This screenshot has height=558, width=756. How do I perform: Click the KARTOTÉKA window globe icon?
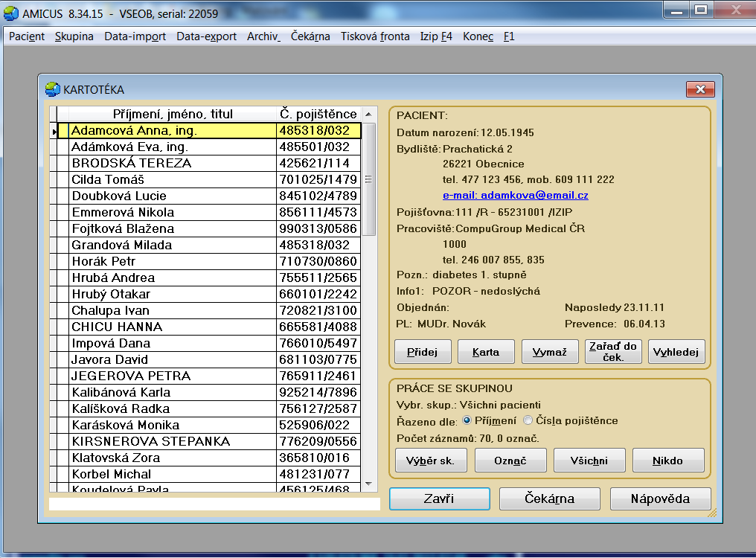(53, 89)
